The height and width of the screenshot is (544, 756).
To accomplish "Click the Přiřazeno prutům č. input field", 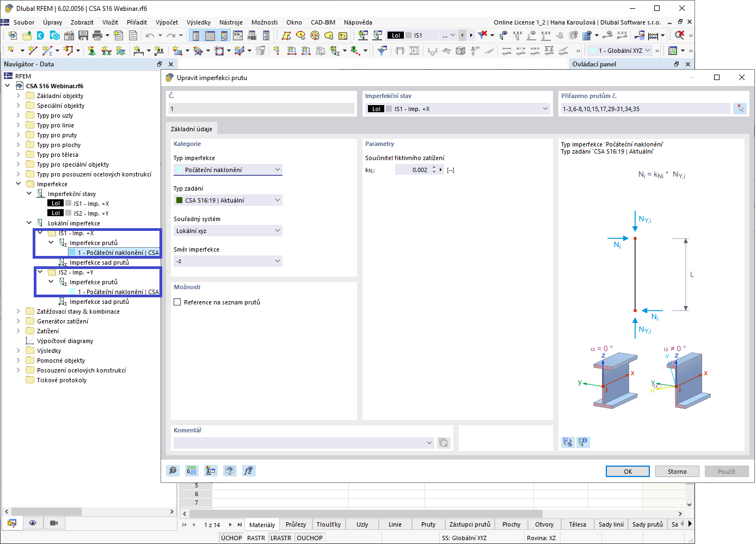I will click(x=646, y=109).
